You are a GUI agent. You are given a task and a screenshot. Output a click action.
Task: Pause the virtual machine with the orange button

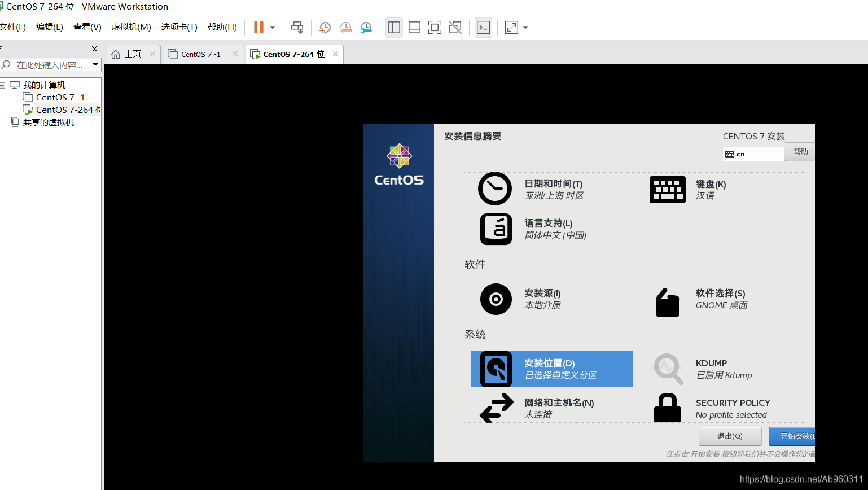[258, 27]
